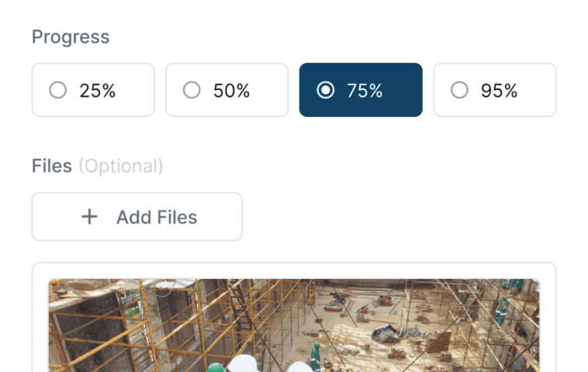Click the Add Files button
Screen dimensions: 588x372
(x=137, y=216)
